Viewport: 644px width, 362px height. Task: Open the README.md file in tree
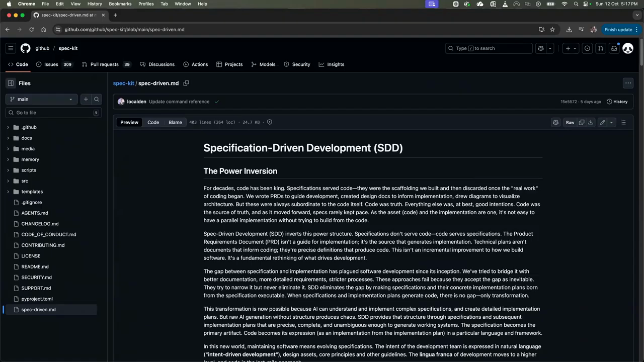click(35, 266)
